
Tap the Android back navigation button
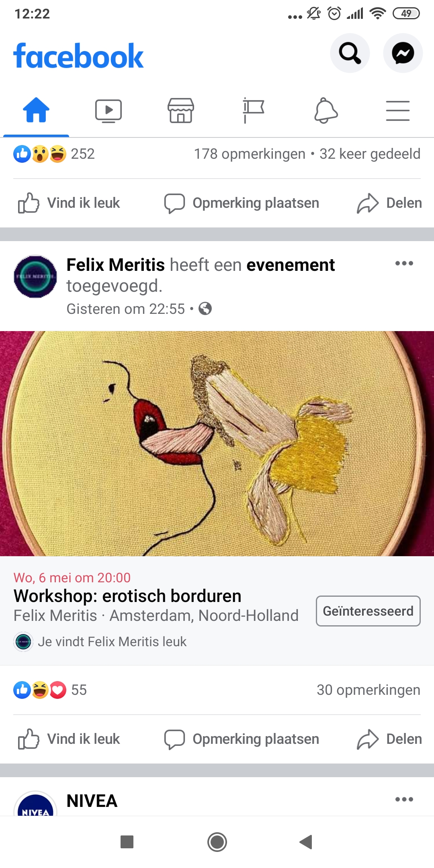pos(306,842)
